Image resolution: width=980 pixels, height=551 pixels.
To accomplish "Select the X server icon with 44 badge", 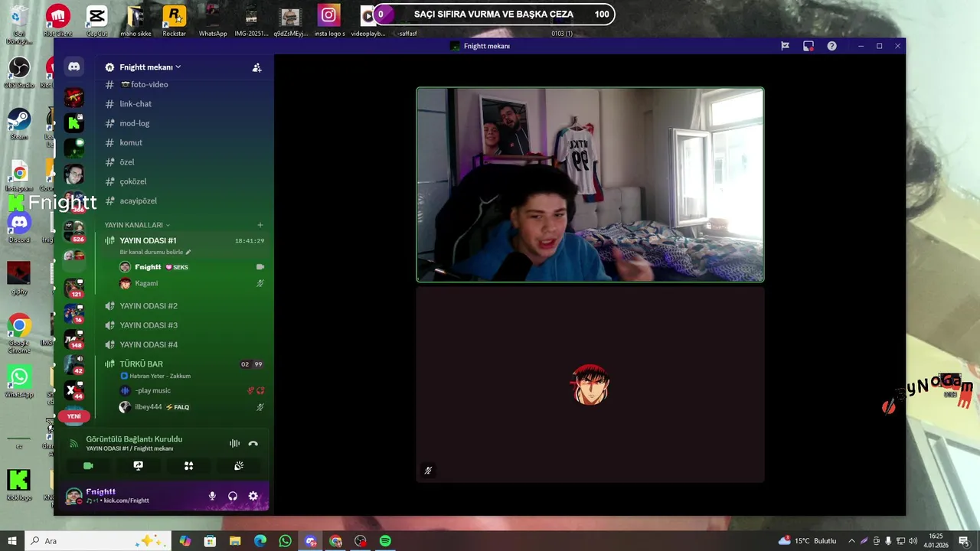I will (73, 390).
